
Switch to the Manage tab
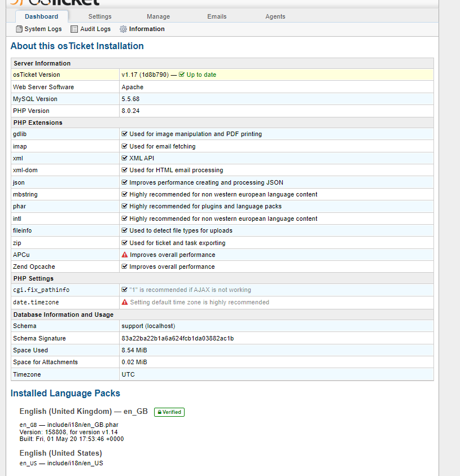(158, 16)
